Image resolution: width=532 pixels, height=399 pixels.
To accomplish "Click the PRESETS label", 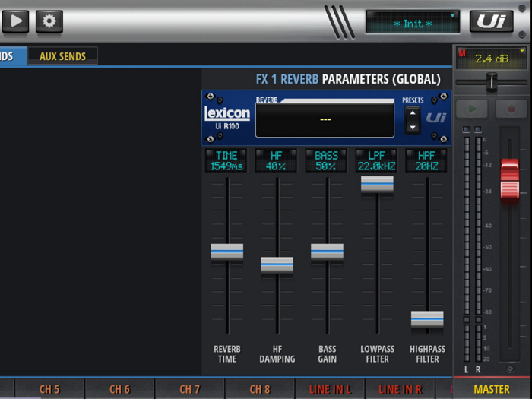I will pyautogui.click(x=413, y=100).
